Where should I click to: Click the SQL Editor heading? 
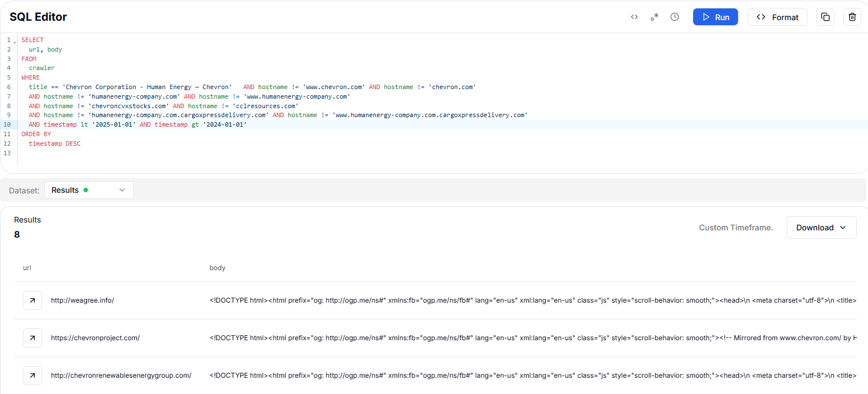point(38,17)
